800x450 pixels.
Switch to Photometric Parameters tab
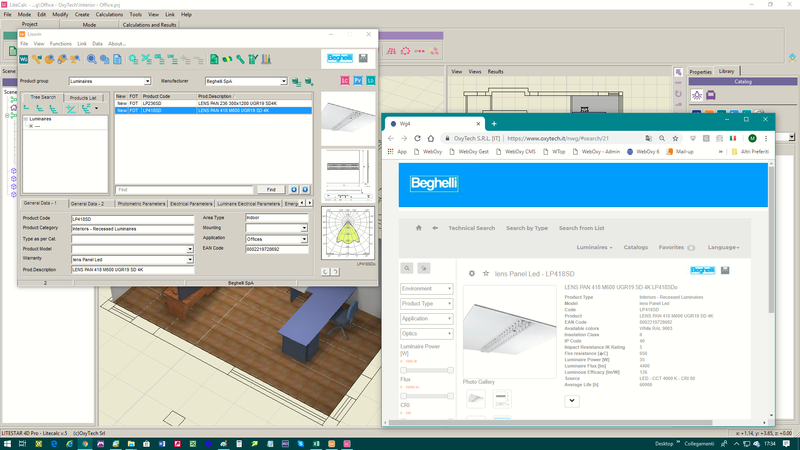(141, 204)
